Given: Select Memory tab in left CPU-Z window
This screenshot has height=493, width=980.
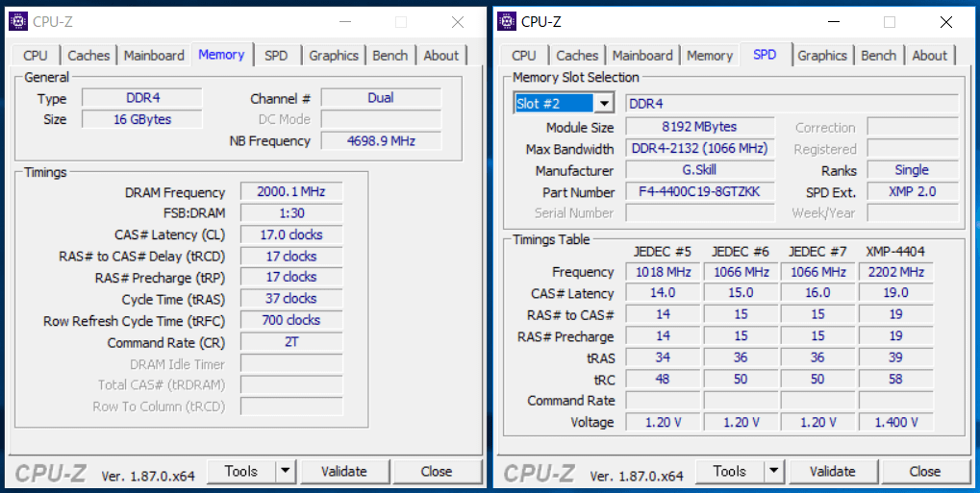Looking at the screenshot, I should (221, 54).
